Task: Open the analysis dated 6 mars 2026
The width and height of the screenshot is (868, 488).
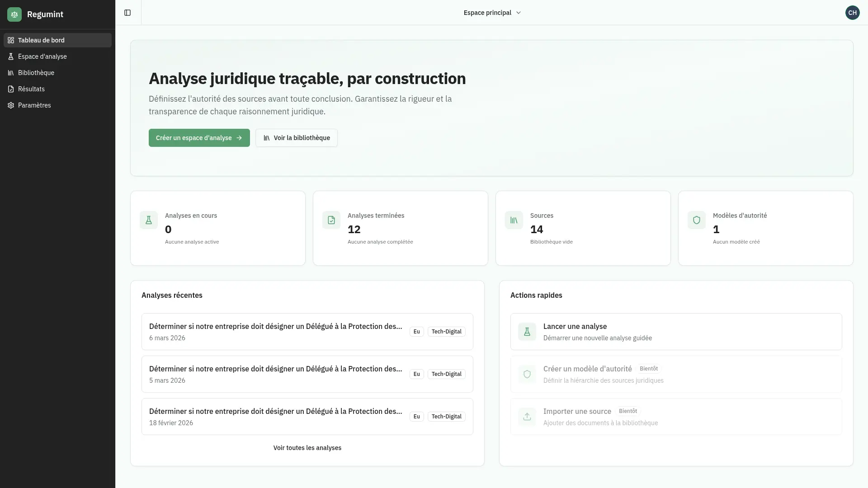Action: point(307,332)
